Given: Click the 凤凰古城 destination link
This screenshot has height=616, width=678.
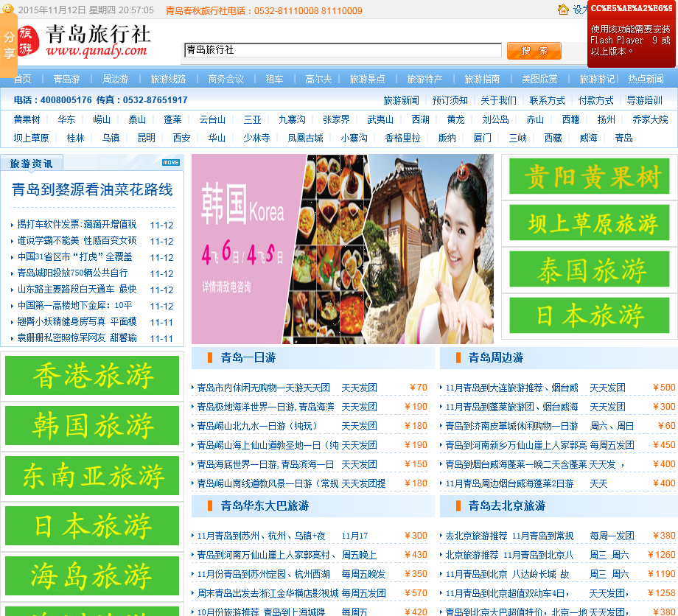Looking at the screenshot, I should 306,138.
